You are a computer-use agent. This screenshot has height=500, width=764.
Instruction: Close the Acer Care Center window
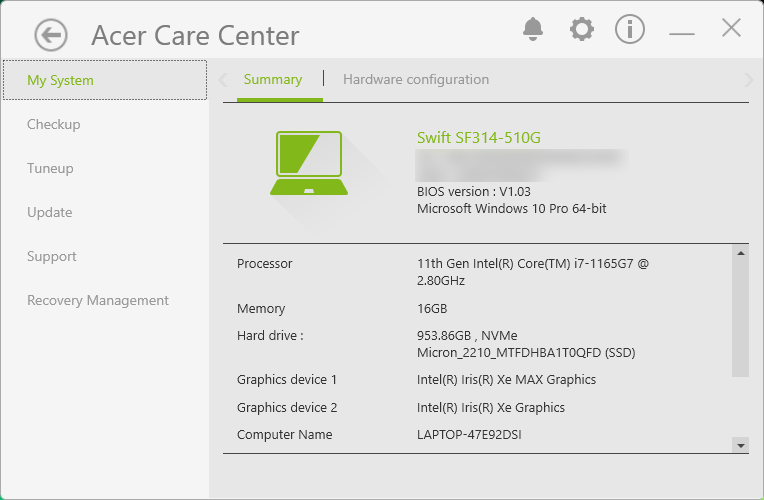(731, 28)
